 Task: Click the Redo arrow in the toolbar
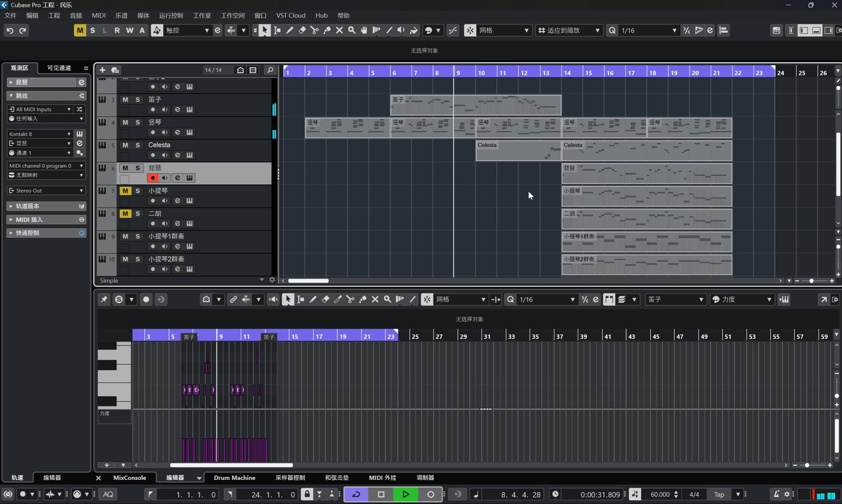pyautogui.click(x=23, y=30)
